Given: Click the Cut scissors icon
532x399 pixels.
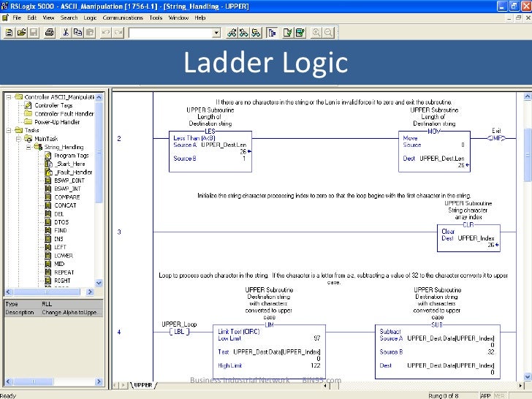Looking at the screenshot, I should 66,33.
